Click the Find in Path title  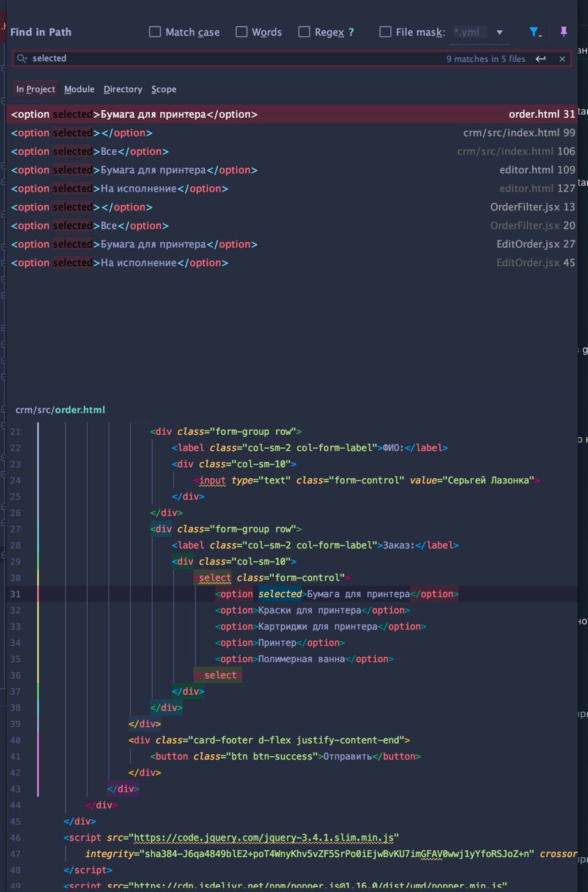(40, 32)
